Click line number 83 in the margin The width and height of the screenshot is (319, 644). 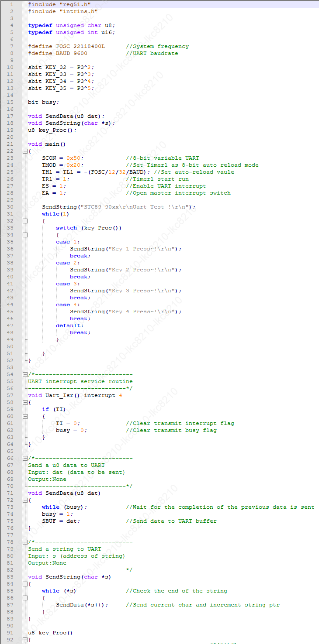[10, 577]
